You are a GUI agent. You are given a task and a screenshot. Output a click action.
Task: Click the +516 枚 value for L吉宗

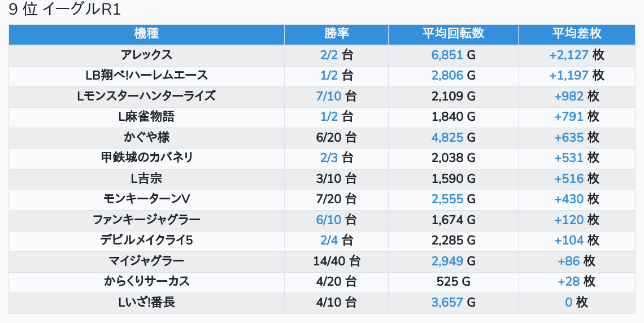coord(577,178)
